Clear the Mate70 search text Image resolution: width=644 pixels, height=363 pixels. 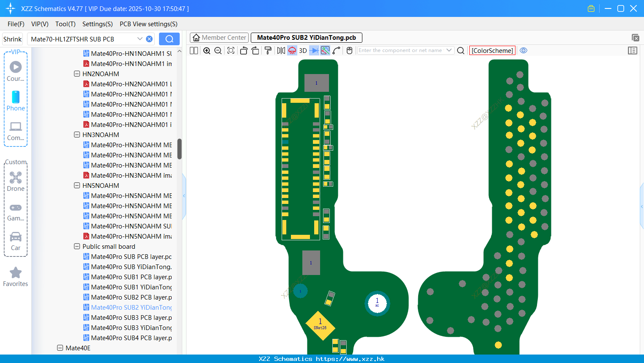point(149,39)
